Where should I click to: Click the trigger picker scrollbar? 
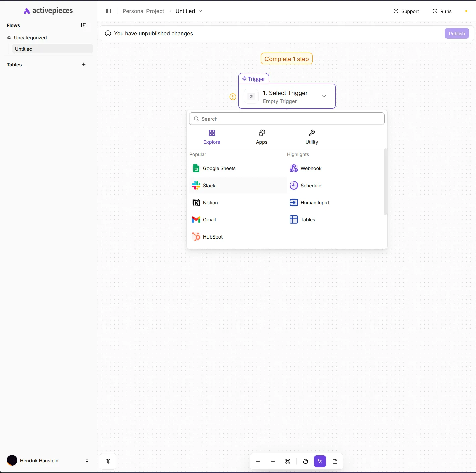(385, 181)
